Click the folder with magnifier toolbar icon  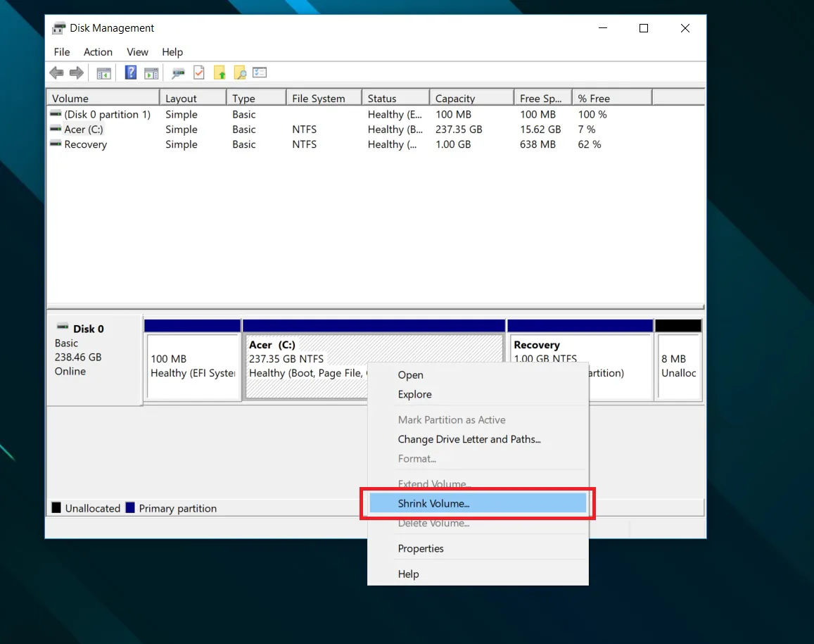pyautogui.click(x=240, y=72)
